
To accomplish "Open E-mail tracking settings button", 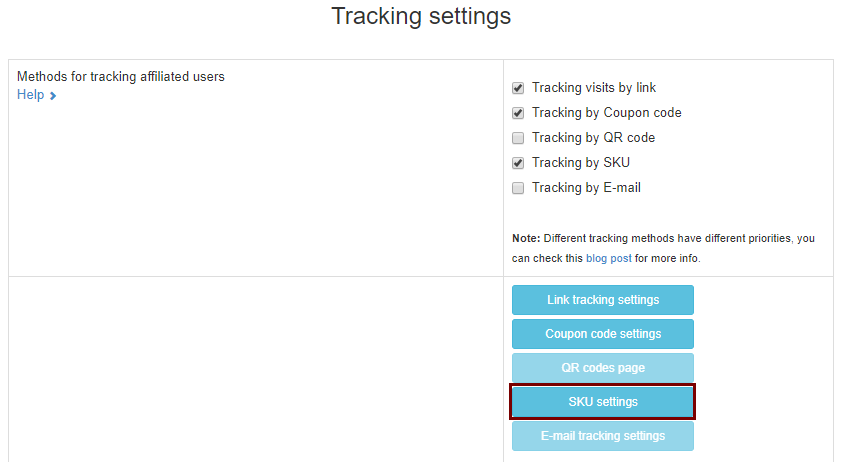I will (x=603, y=436).
